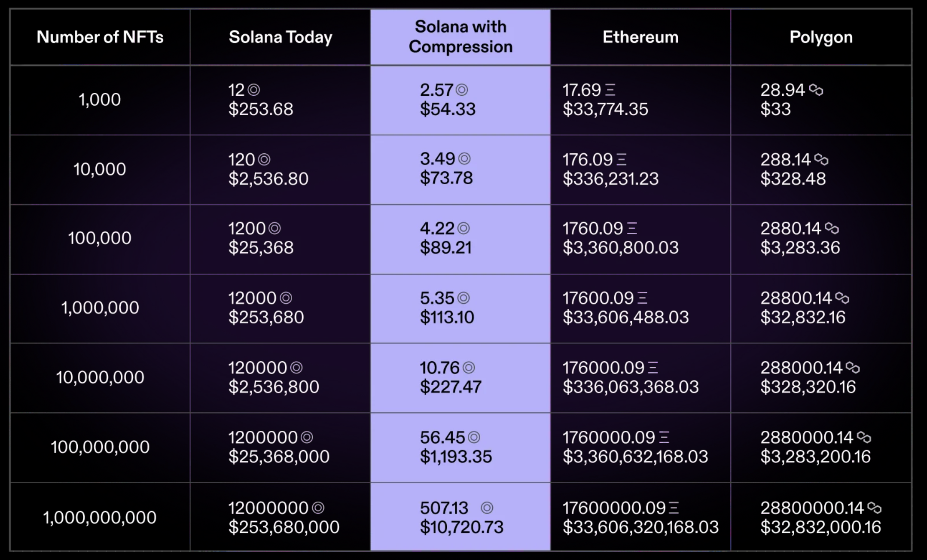This screenshot has height=560, width=927.
Task: Click the Polygon logo next to 2880000.14
Action: click(863, 437)
